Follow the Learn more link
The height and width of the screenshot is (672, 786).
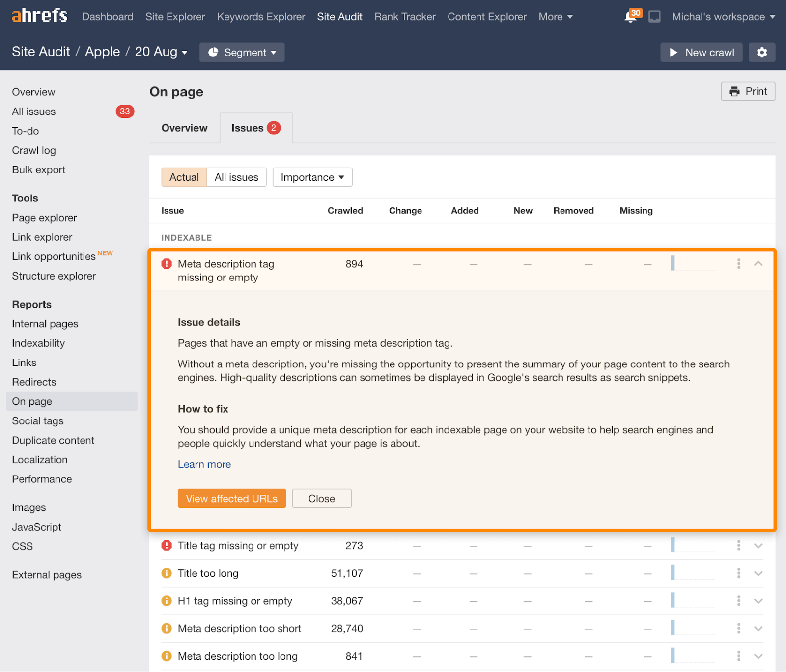204,464
